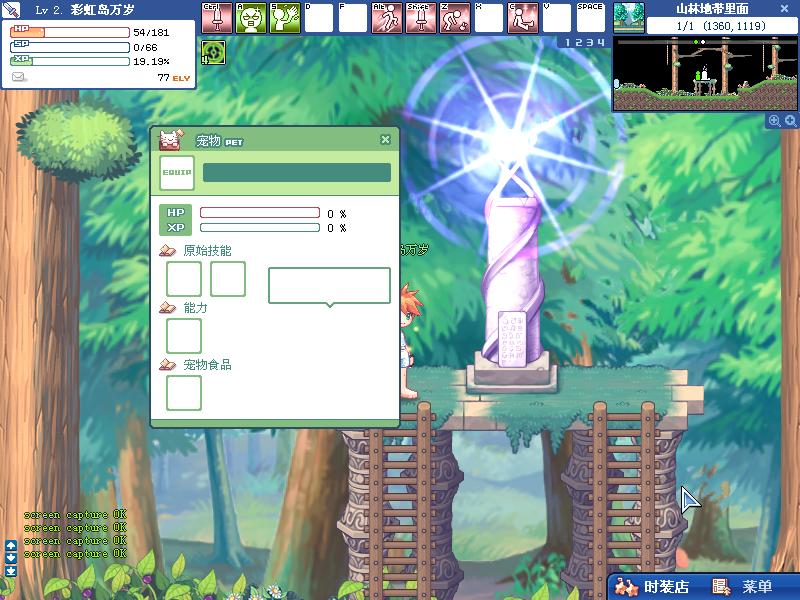The width and height of the screenshot is (800, 600).
Task: Click the pet XP gauge
Action: point(260,228)
